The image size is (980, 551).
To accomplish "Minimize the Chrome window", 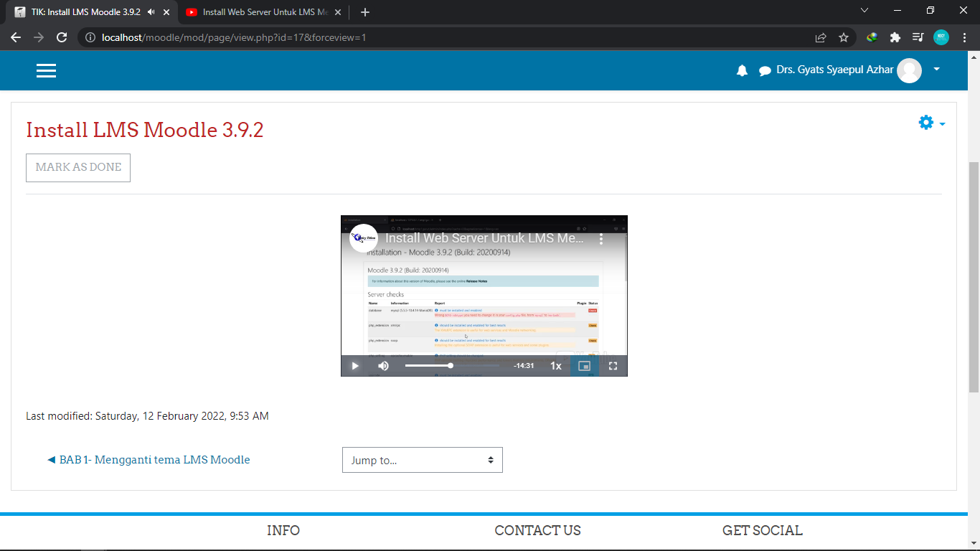I will [897, 11].
